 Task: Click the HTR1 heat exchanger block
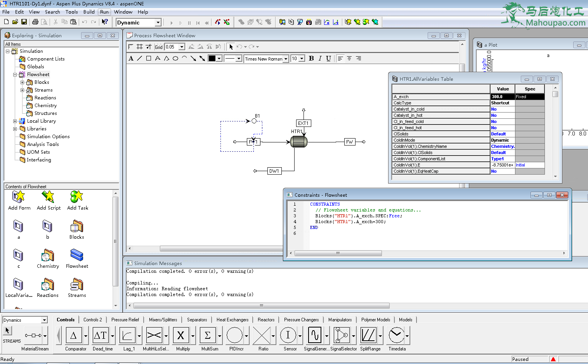click(299, 142)
